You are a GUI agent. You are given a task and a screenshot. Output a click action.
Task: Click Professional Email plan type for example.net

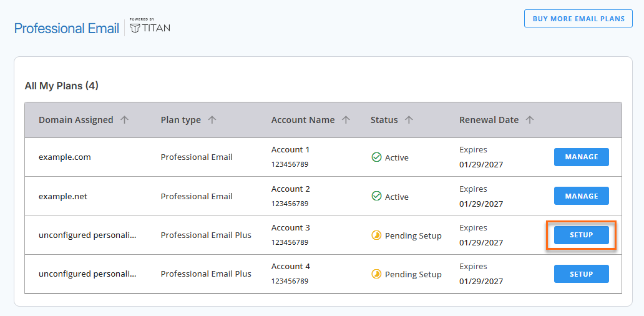pyautogui.click(x=197, y=197)
